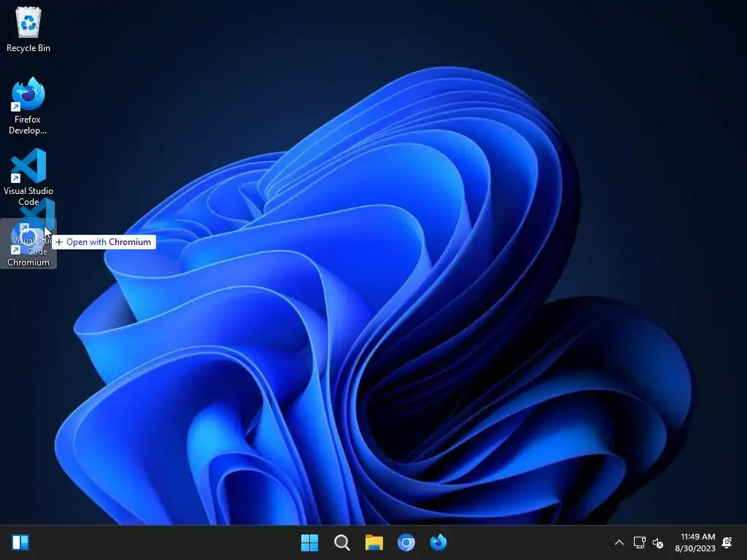Open the muted volume tray icon
Screen dimensions: 747x560
pos(658,542)
